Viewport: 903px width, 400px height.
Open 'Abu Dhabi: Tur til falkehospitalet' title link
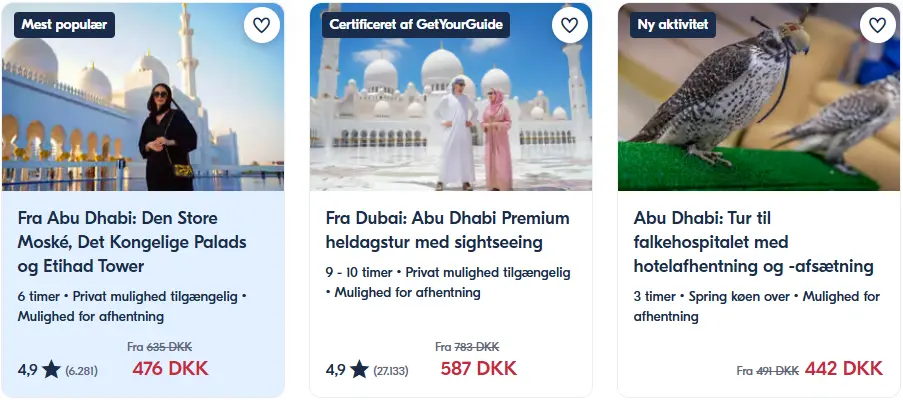tap(754, 242)
